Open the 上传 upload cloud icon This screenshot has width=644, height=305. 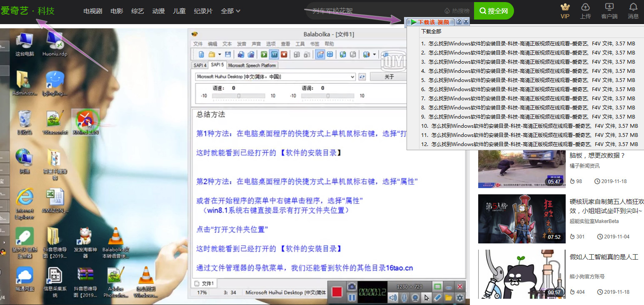(x=585, y=7)
